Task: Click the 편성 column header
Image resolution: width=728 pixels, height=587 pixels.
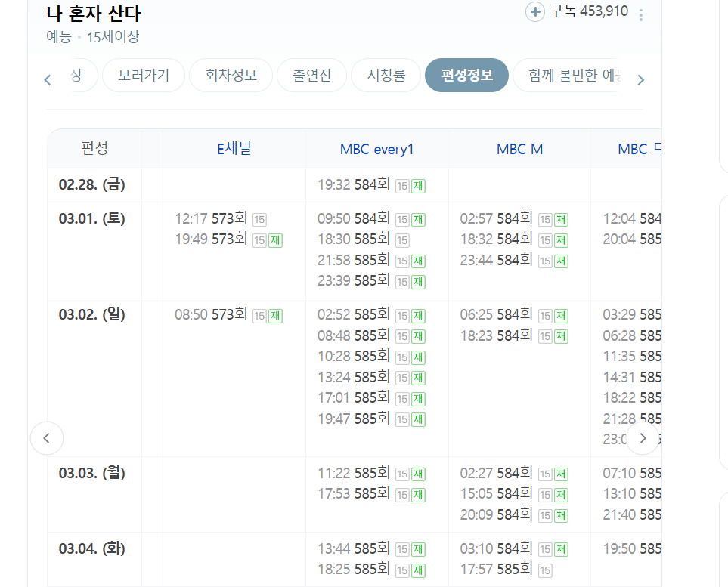Action: (x=94, y=149)
